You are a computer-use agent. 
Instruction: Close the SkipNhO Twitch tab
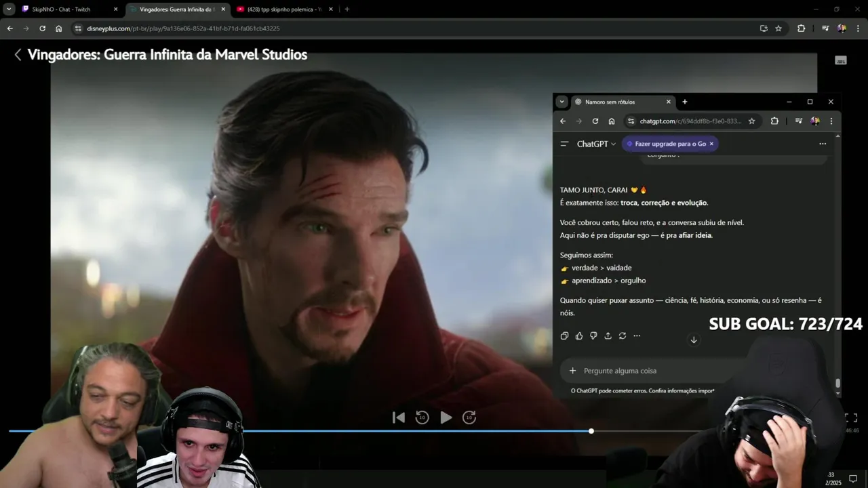click(x=115, y=9)
